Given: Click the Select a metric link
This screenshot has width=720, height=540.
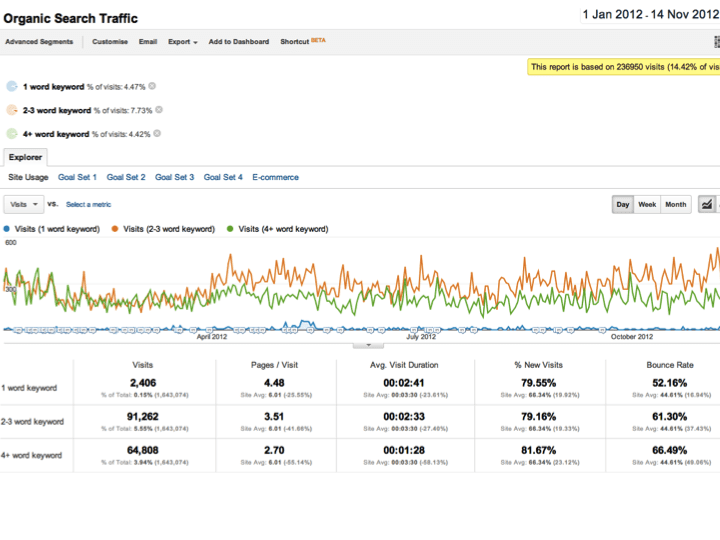Looking at the screenshot, I should (88, 204).
